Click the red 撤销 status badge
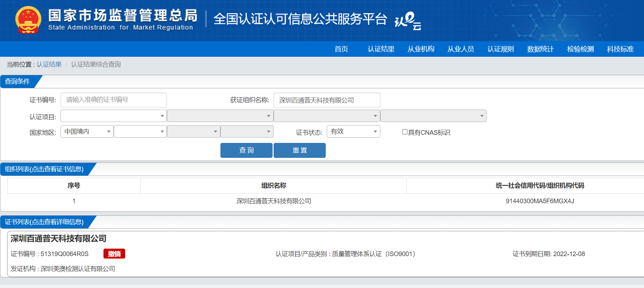The image size is (644, 288). pyautogui.click(x=114, y=254)
